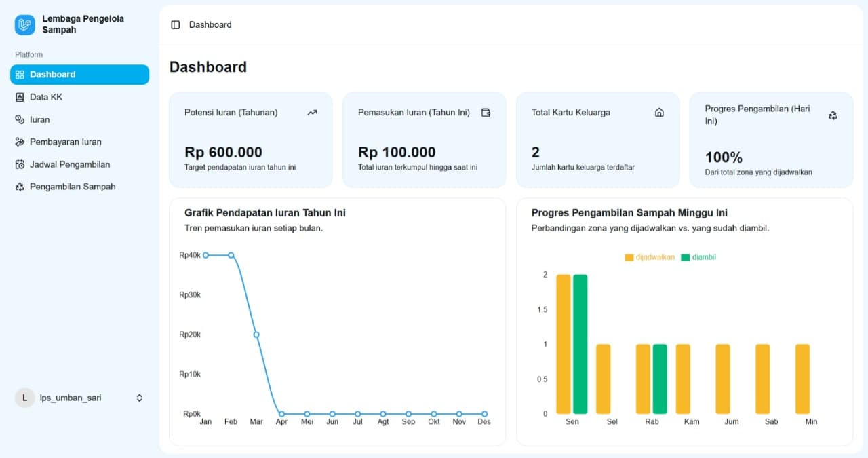
Task: Click the home icon on Total Kartu Keluarga card
Action: tap(659, 113)
